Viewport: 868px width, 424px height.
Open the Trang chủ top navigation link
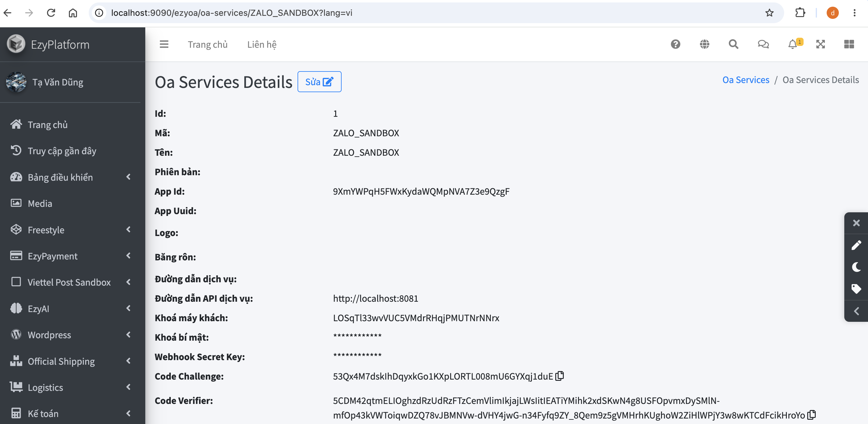click(208, 44)
